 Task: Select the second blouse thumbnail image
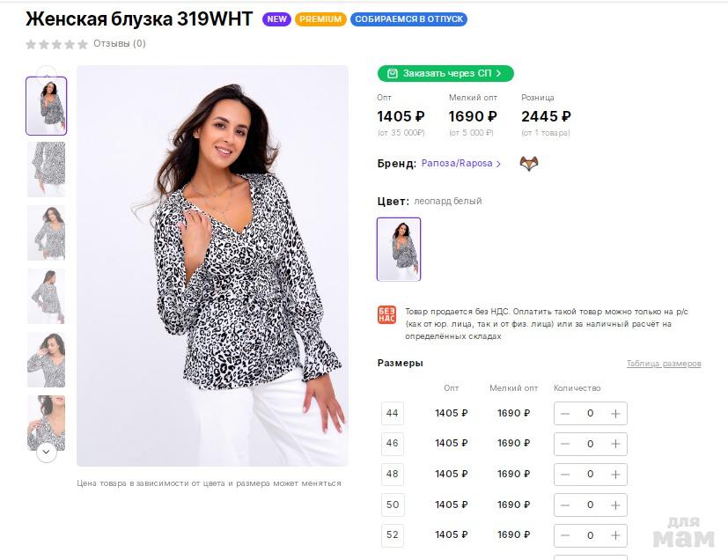pyautogui.click(x=46, y=169)
